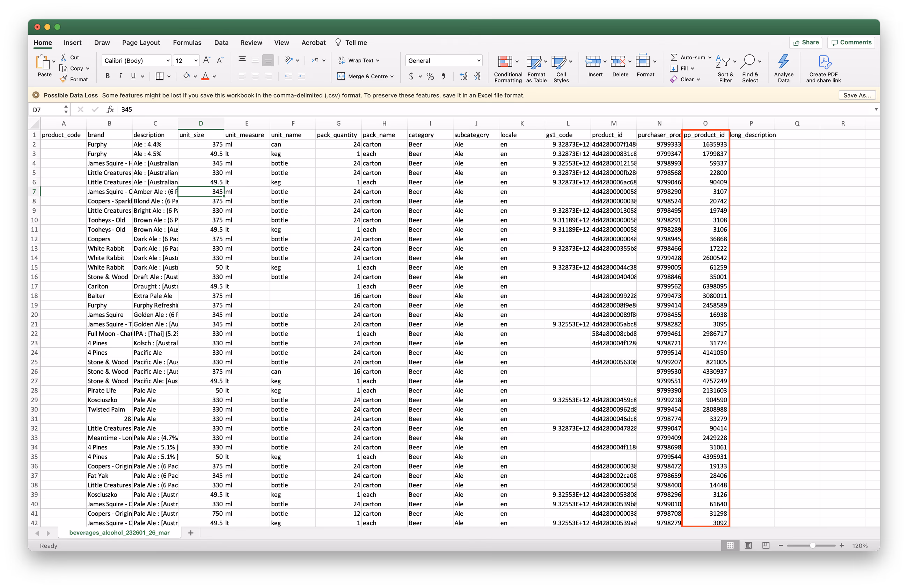Screen dimensions: 908x588
Task: Open the font colour dropdown arrow
Action: (x=214, y=76)
